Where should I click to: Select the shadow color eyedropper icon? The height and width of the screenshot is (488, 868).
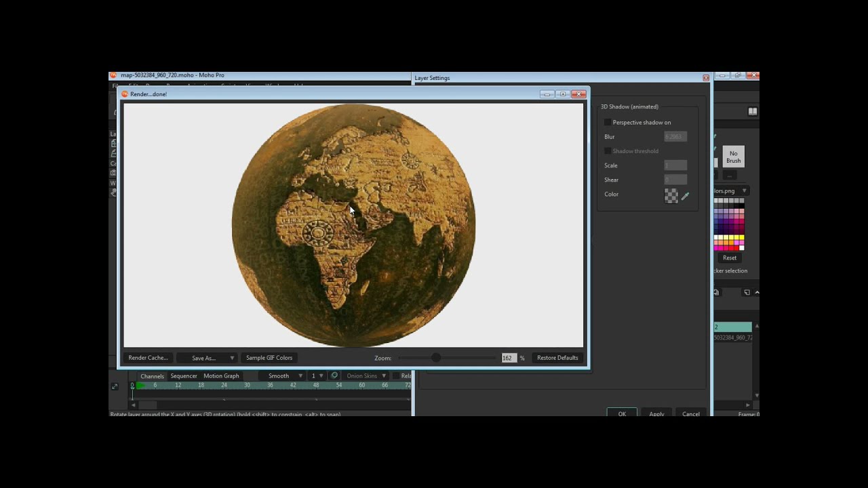(x=685, y=196)
